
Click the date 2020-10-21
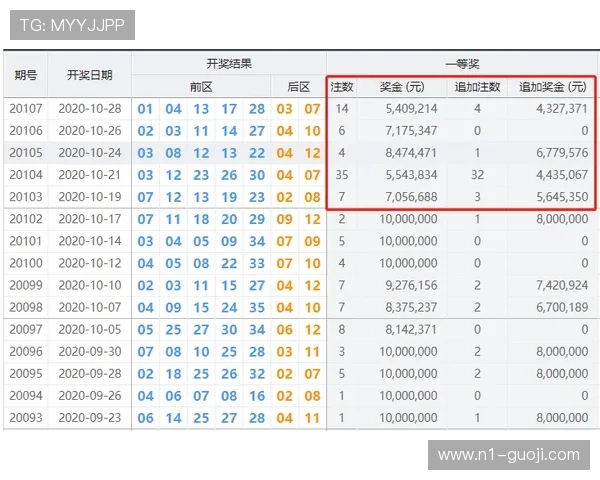point(89,175)
